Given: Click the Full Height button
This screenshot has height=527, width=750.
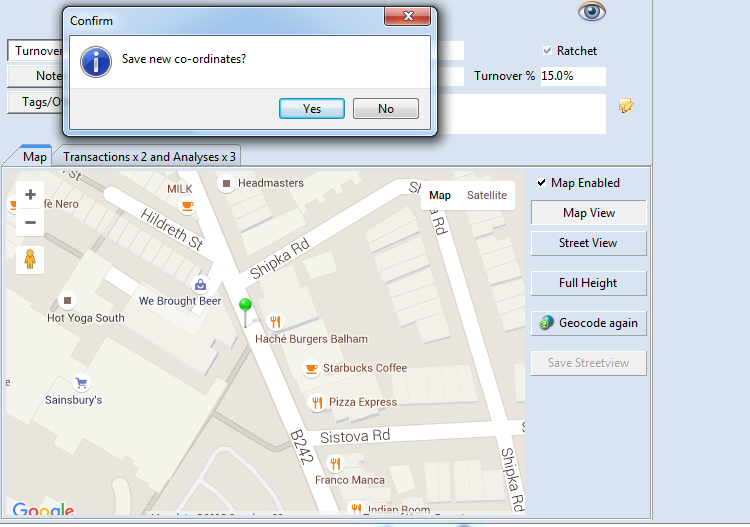Looking at the screenshot, I should tap(589, 283).
